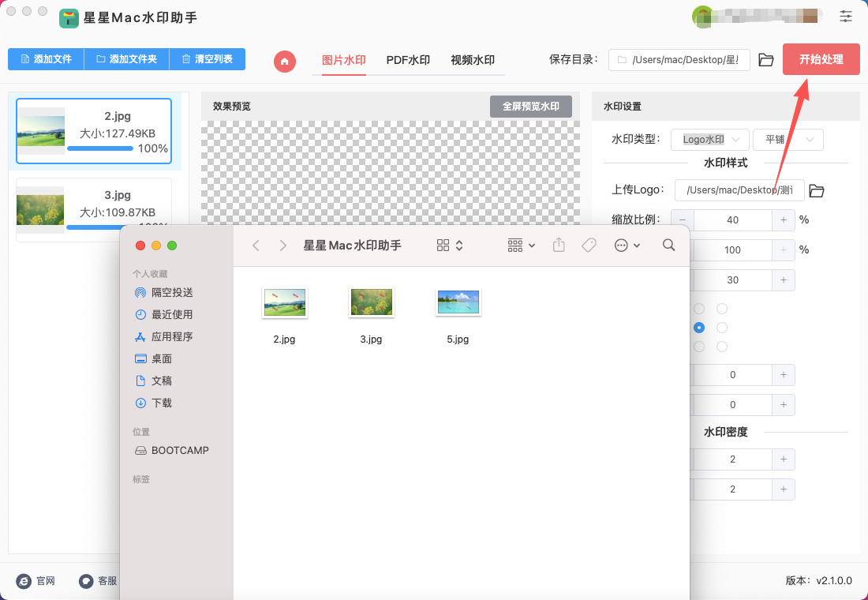This screenshot has width=868, height=600.
Task: Open save directory folder browse icon
Action: tap(765, 60)
